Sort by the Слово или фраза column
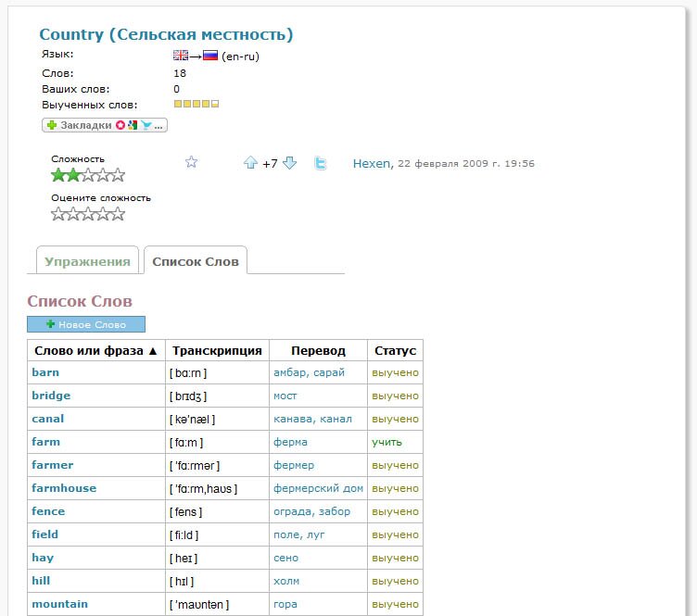The height and width of the screenshot is (616, 697). pyautogui.click(x=96, y=351)
